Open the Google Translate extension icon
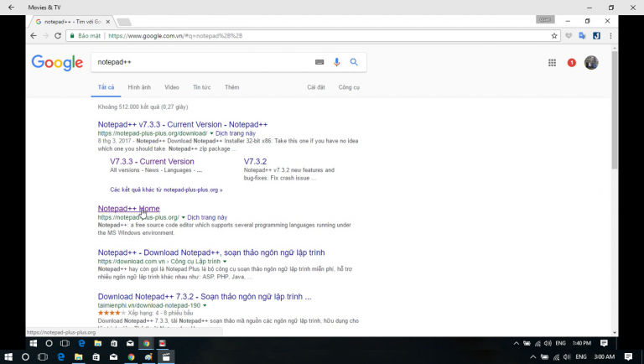 click(x=583, y=36)
